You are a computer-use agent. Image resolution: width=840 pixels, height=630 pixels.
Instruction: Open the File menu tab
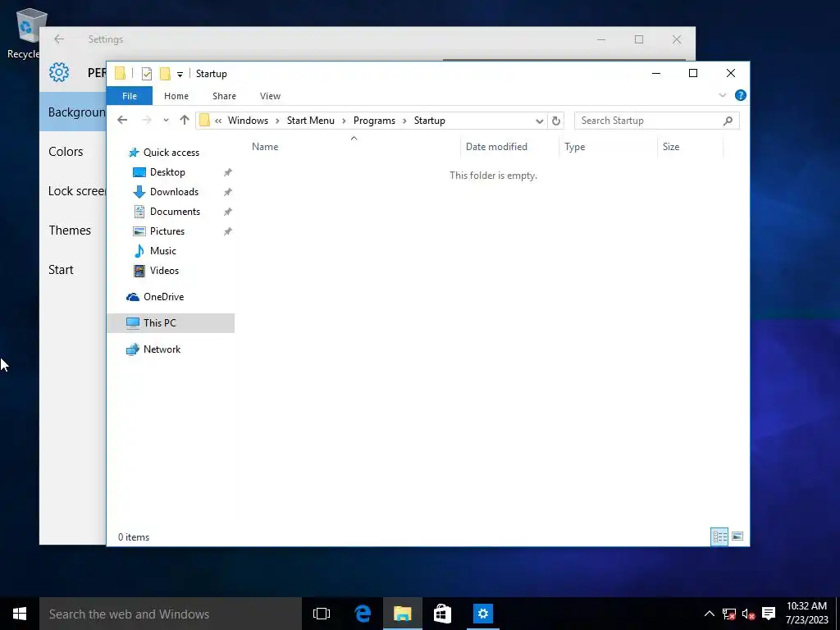(x=129, y=96)
